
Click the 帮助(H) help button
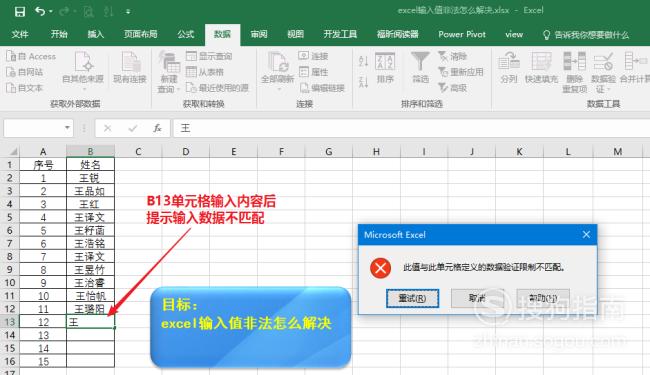(543, 298)
